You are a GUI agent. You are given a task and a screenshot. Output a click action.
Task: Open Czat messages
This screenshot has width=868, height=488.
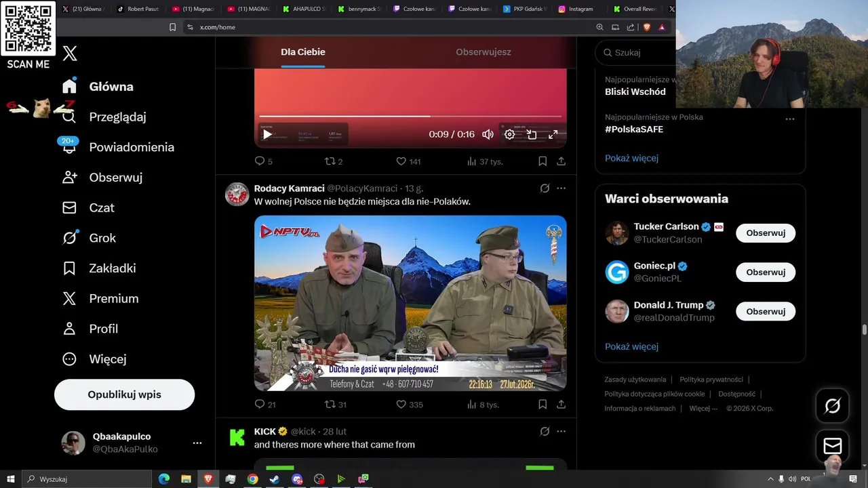pos(89,207)
